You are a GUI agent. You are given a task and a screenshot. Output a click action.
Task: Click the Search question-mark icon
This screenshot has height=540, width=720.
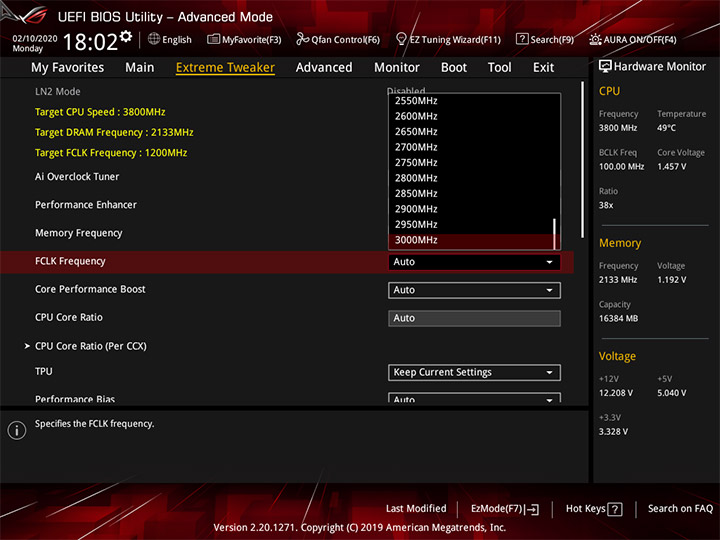tap(522, 39)
